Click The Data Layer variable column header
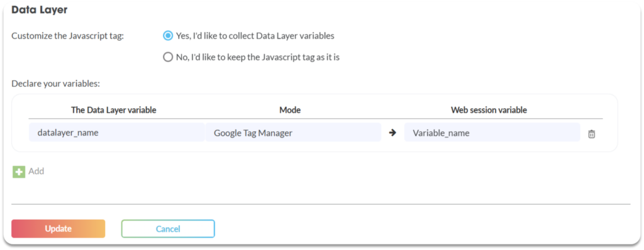Viewport: 644px width, 250px height. coord(114,110)
